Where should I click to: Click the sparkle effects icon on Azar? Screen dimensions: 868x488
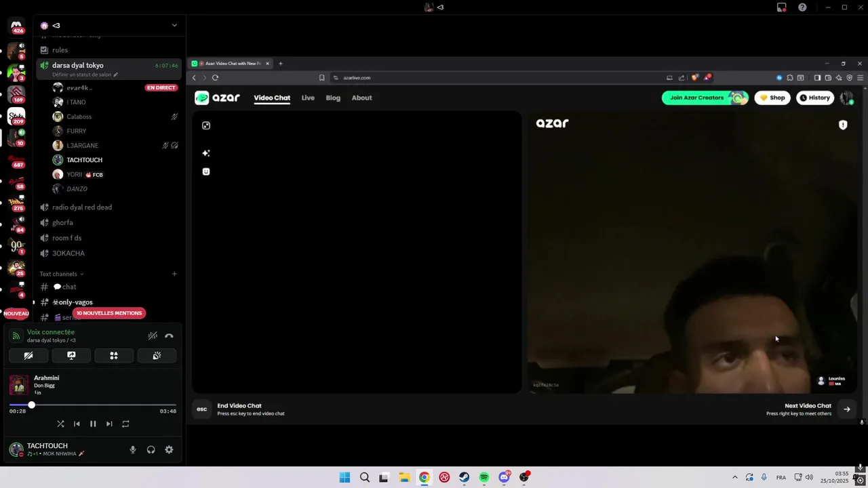click(x=206, y=153)
